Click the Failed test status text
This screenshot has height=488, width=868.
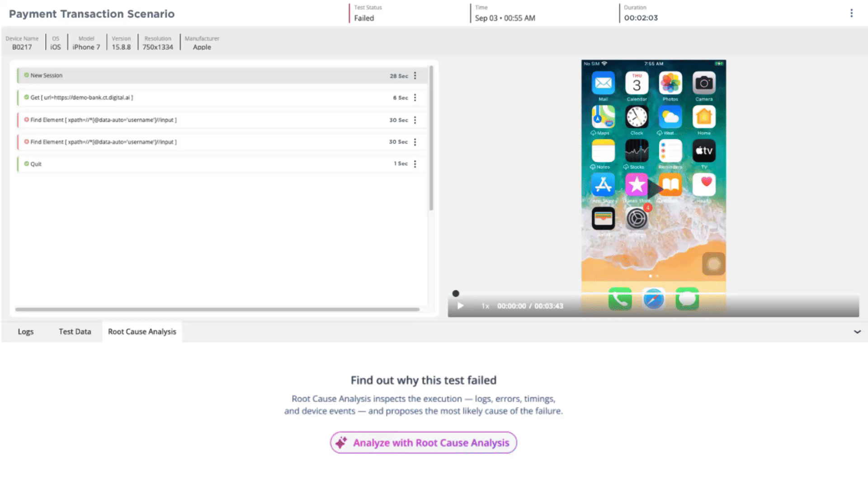pos(364,18)
